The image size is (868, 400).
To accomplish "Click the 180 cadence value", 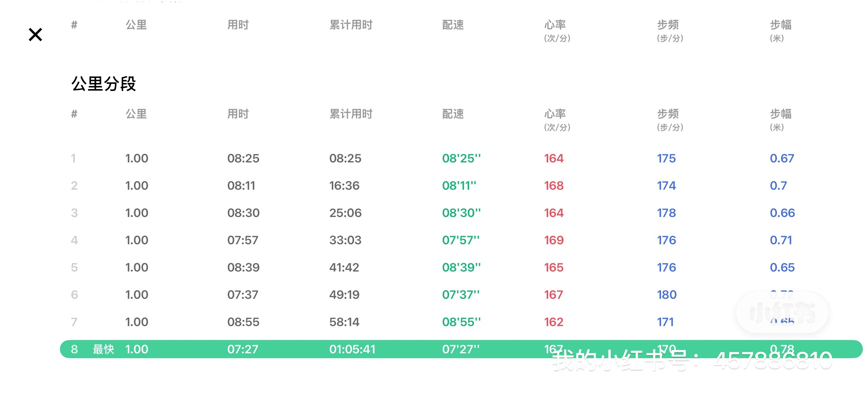I will [x=666, y=295].
